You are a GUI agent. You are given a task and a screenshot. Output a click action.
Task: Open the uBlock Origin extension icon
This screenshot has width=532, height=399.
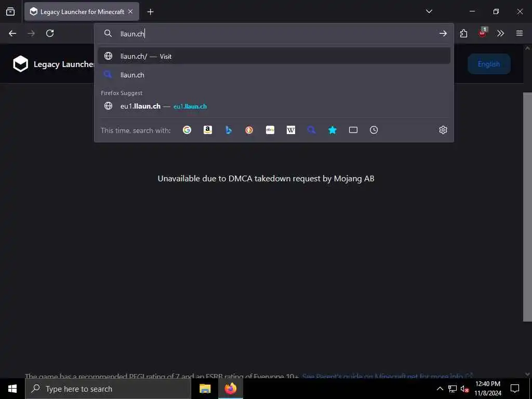coord(483,33)
